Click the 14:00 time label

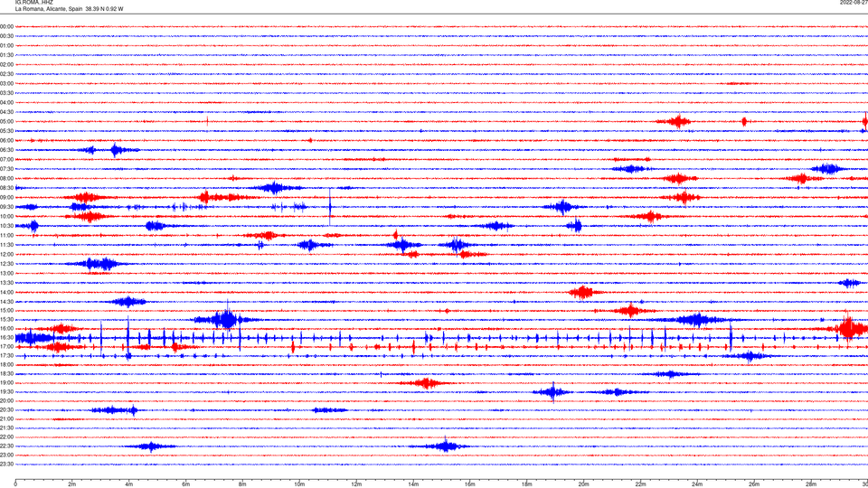6,292
